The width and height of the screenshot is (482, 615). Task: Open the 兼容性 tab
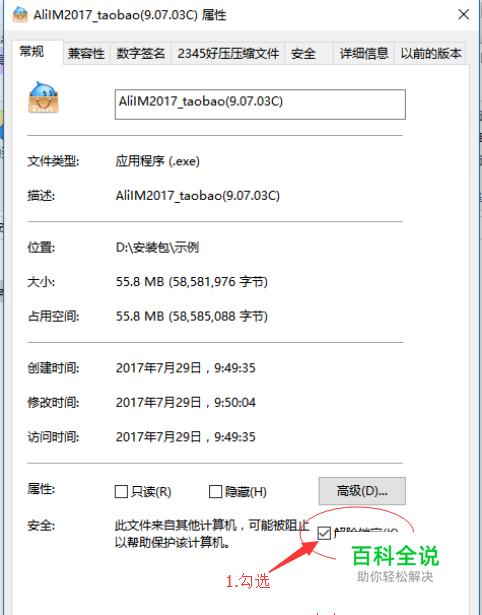pyautogui.click(x=87, y=53)
